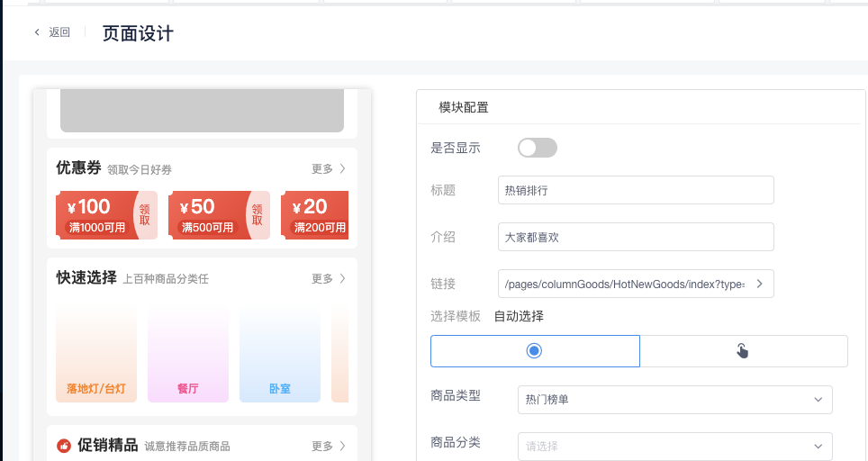Select the 落地灯/台灯 category card
Screen dimensions: 868x461
(96, 354)
